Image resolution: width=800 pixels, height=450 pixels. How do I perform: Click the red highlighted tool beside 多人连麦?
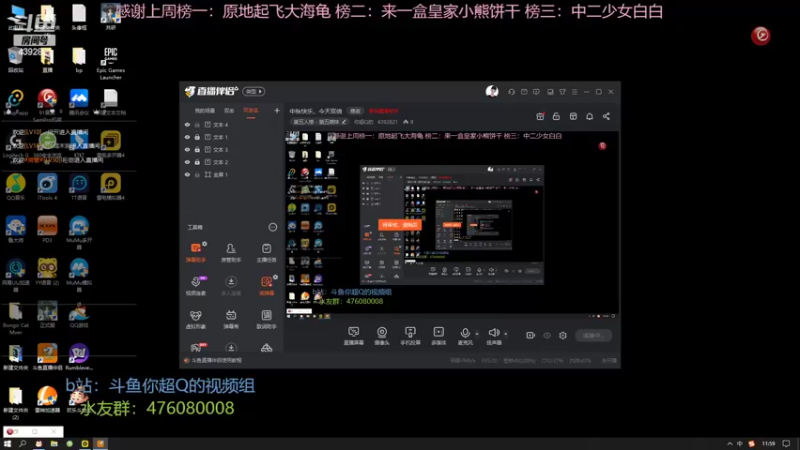click(266, 286)
